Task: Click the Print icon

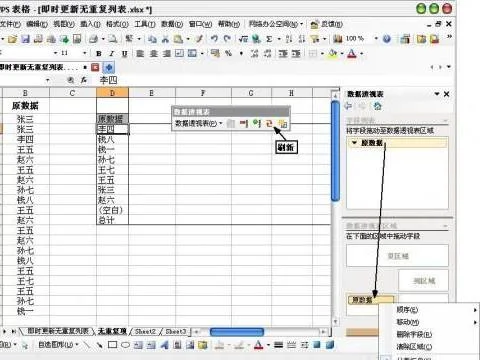Action: 94,39
